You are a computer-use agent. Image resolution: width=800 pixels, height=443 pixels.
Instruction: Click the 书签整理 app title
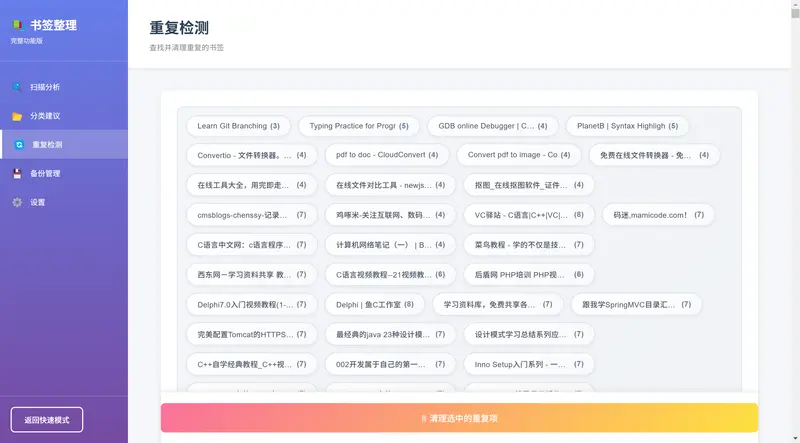pos(53,25)
